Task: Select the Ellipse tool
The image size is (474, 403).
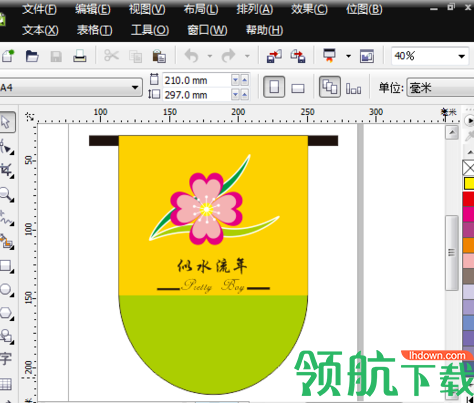Action: click(x=7, y=289)
